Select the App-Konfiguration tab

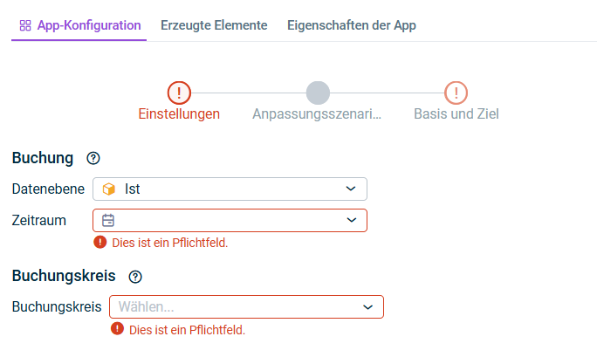[x=88, y=25]
